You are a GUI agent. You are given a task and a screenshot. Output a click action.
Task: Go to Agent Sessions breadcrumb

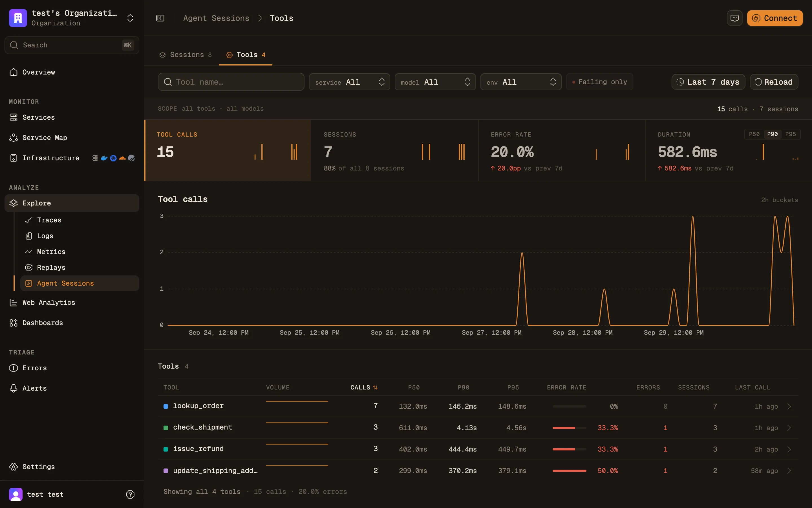tap(216, 18)
